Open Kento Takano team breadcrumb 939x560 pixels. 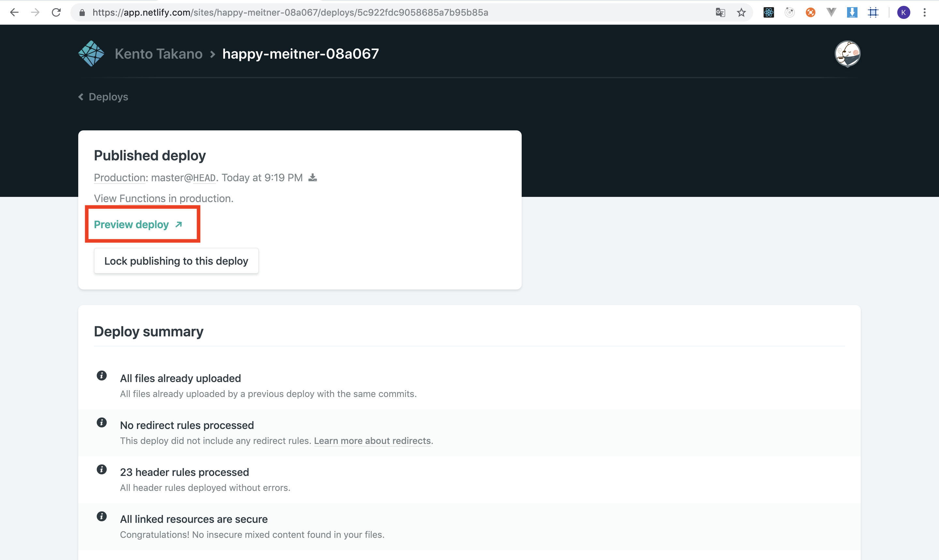click(158, 54)
